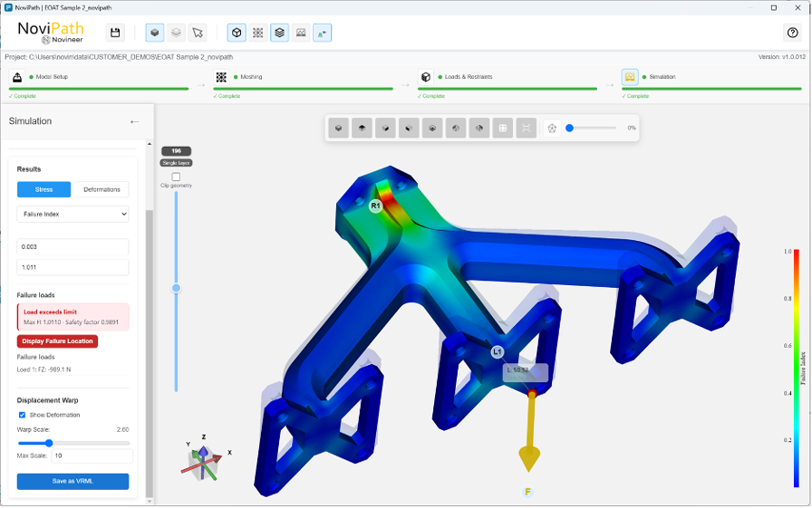Go to the Simulation step label
The image size is (812, 508).
tap(662, 77)
